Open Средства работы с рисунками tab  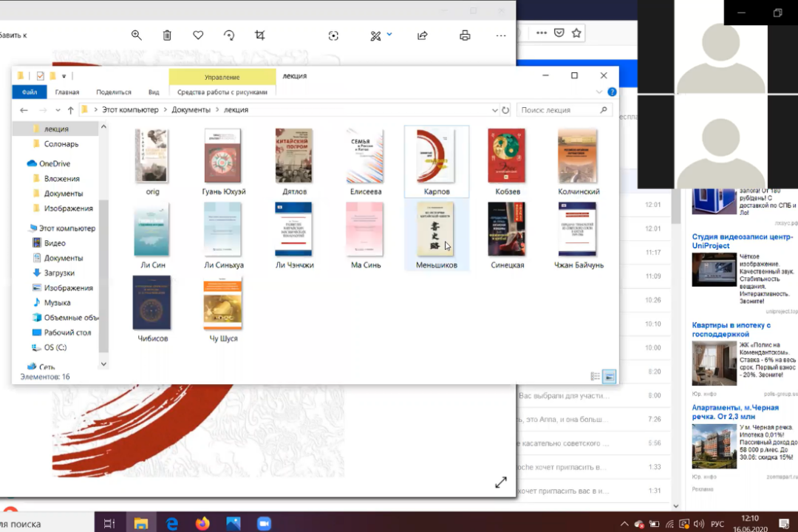pyautogui.click(x=222, y=92)
